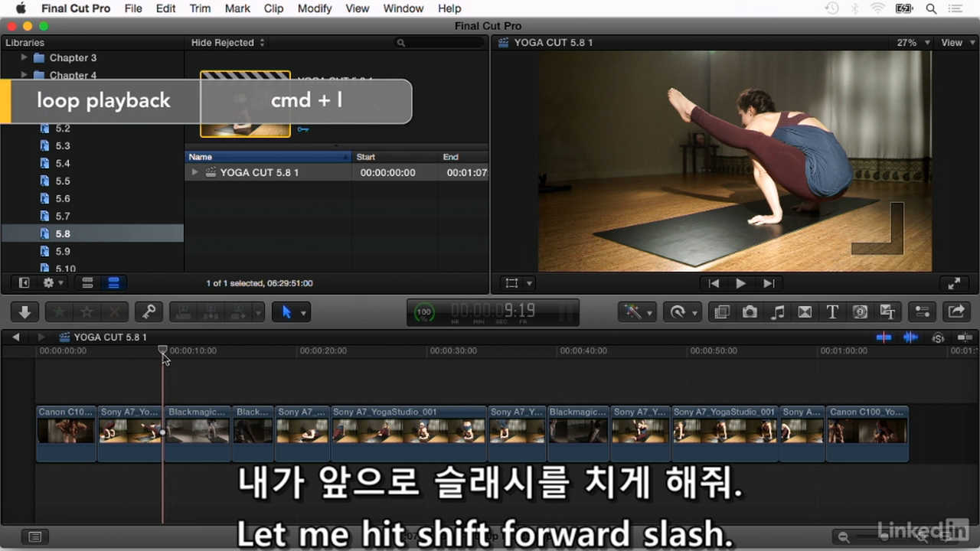Open viewer transform tool dropdown
980x551 pixels.
(x=529, y=283)
